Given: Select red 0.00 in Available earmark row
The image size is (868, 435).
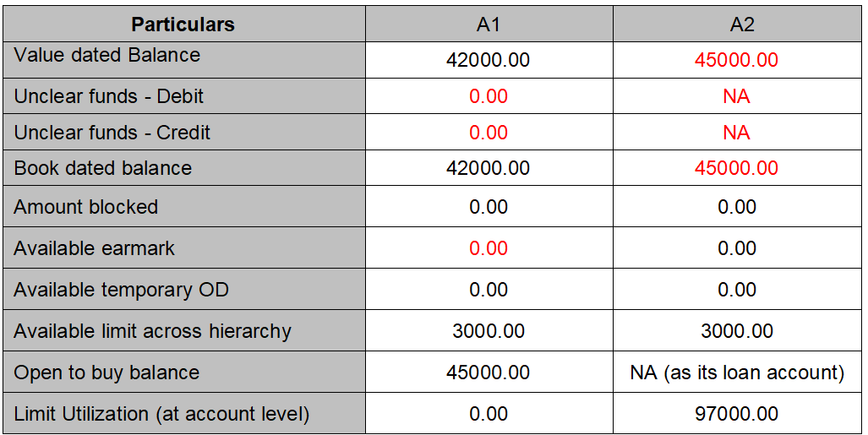Looking at the screenshot, I should (x=489, y=248).
